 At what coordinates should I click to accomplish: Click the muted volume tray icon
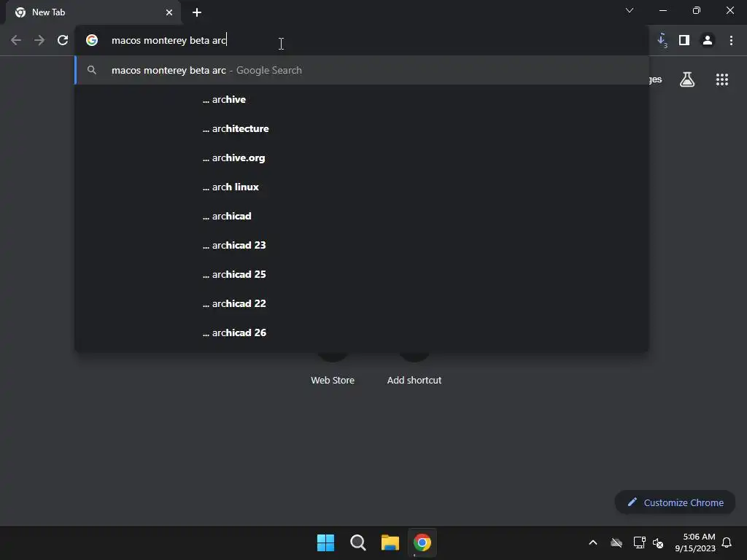click(658, 542)
